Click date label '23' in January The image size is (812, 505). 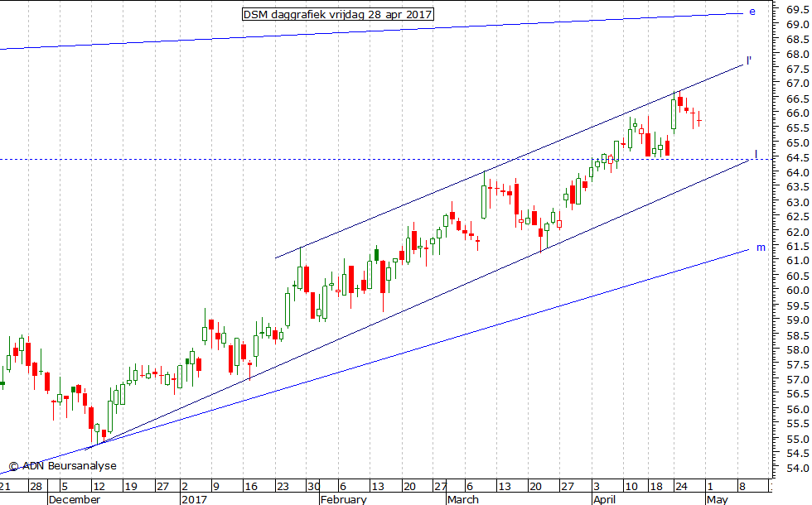coord(283,487)
